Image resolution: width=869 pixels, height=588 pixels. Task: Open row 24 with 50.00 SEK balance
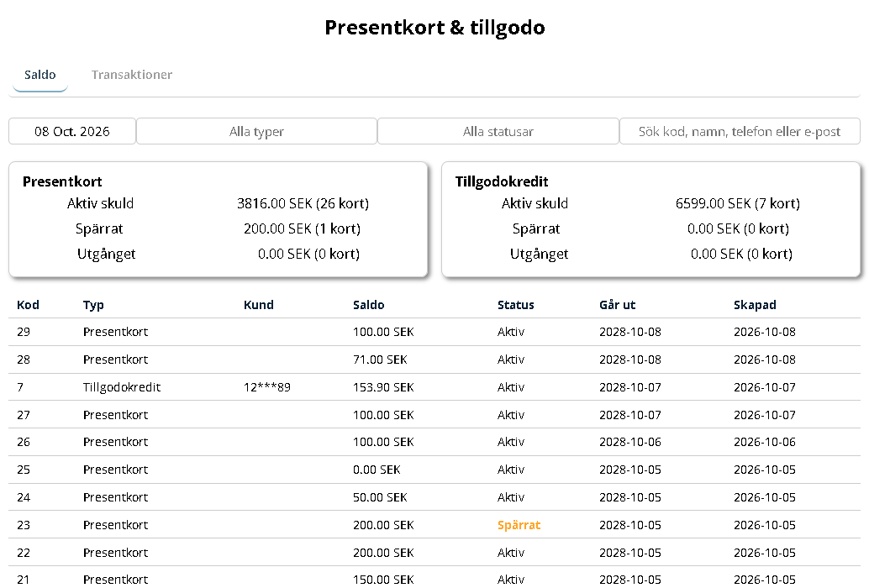(x=434, y=497)
